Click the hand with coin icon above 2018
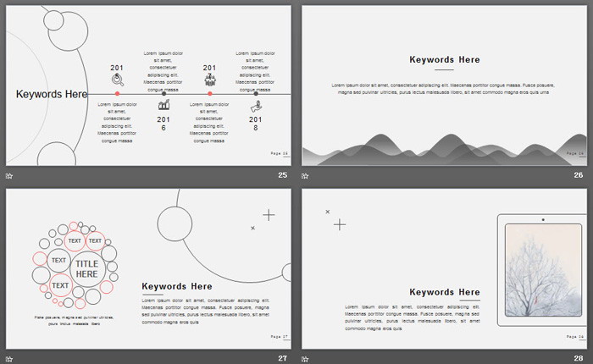Image resolution: width=593 pixels, height=364 pixels. tap(255, 107)
